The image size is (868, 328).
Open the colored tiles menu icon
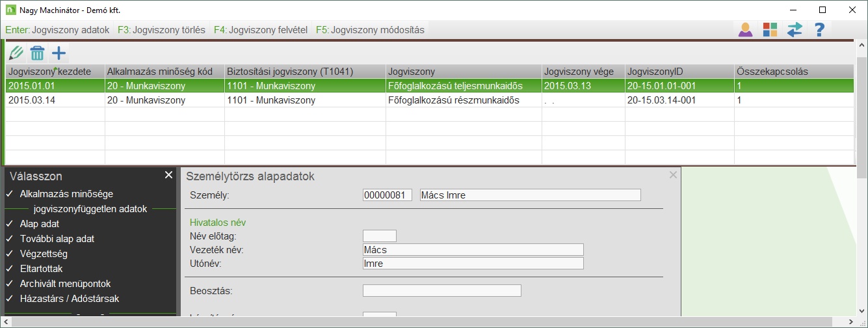tap(770, 29)
